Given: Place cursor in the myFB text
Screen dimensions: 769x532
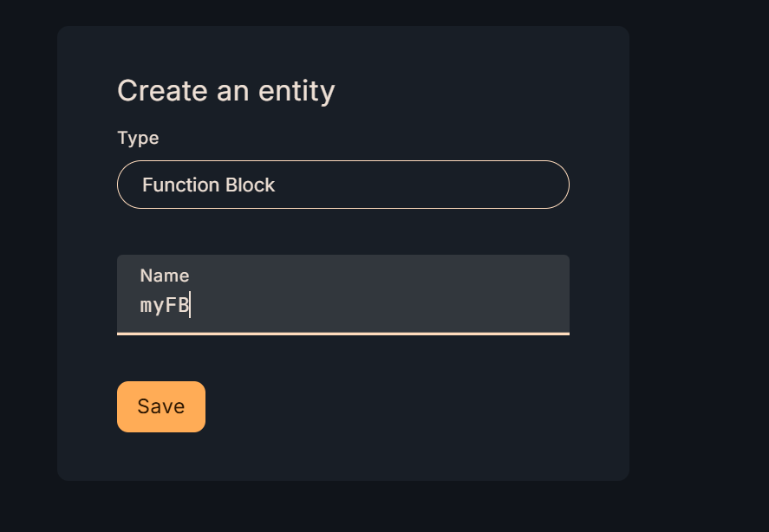Looking at the screenshot, I should [x=165, y=305].
